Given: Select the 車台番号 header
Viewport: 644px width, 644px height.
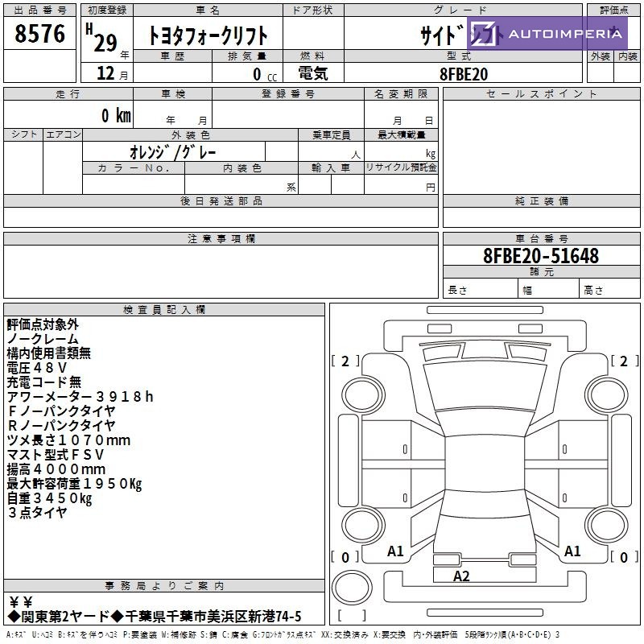Looking at the screenshot, I should pyautogui.click(x=542, y=238).
